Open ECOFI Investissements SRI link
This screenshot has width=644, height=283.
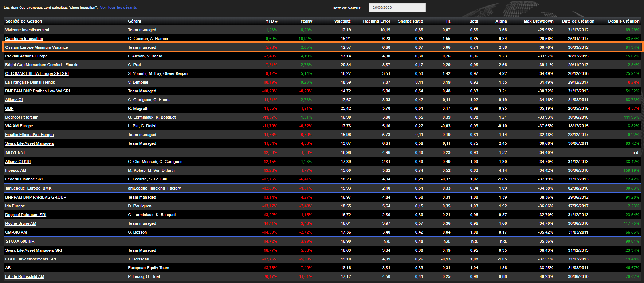pos(31,259)
